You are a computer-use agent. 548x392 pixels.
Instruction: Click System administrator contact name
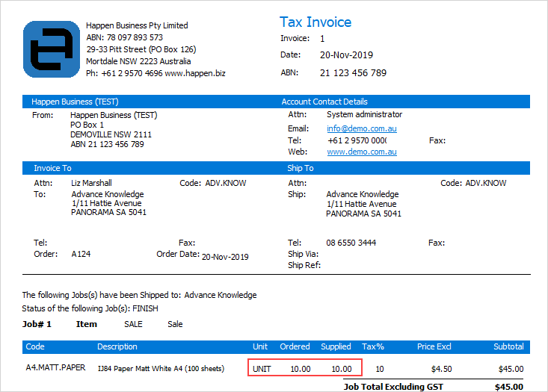click(x=364, y=114)
